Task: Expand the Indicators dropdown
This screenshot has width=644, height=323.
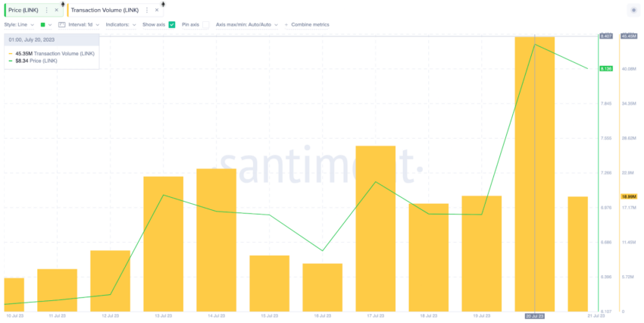Action: (x=120, y=25)
